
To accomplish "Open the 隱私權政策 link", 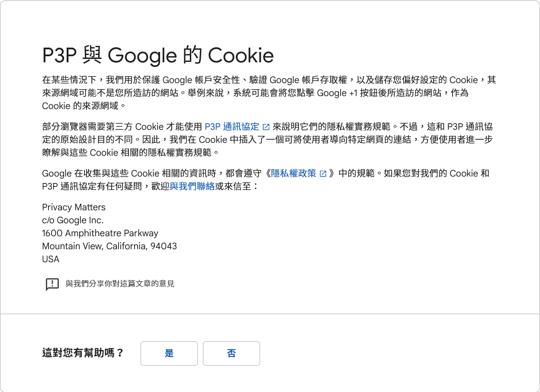I will click(294, 174).
